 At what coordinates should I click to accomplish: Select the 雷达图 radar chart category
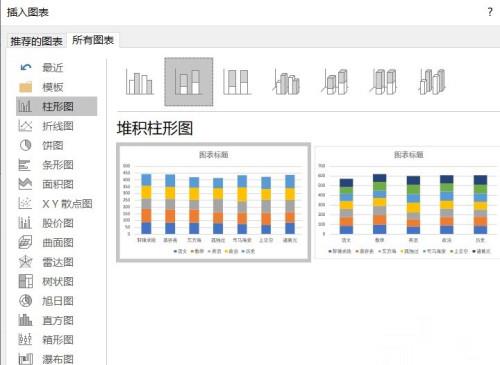tap(57, 262)
